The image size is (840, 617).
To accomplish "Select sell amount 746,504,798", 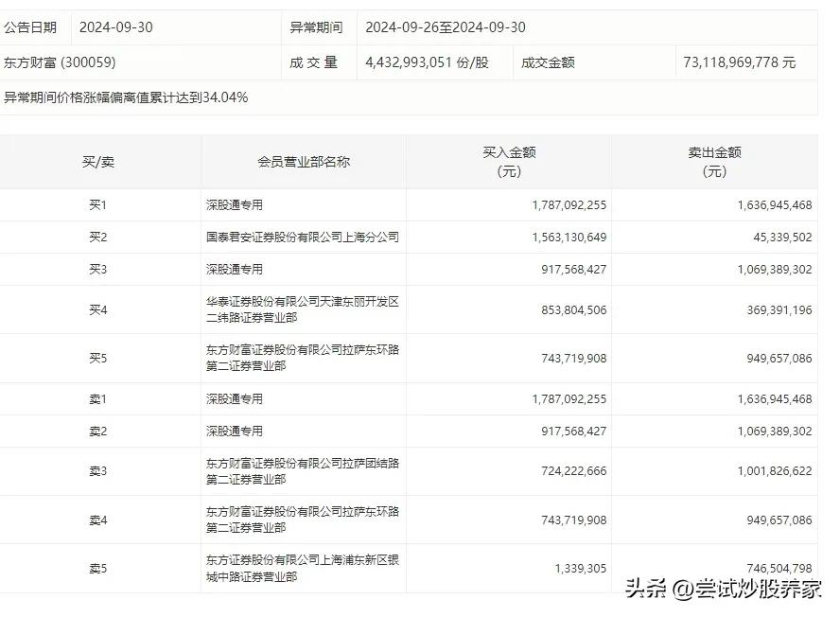I will [x=779, y=568].
